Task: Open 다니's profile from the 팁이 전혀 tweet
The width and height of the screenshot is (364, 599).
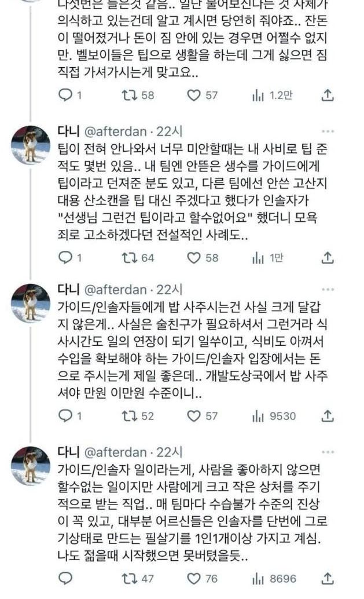Action: (69, 132)
